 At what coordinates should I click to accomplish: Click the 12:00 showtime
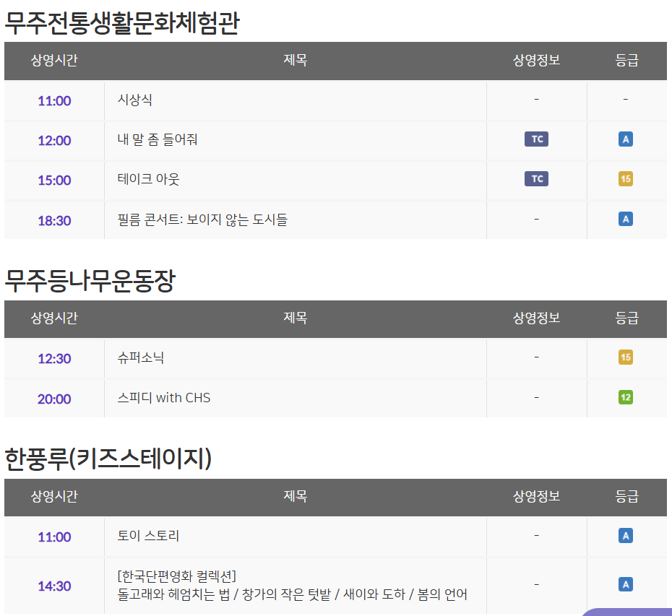(x=54, y=141)
